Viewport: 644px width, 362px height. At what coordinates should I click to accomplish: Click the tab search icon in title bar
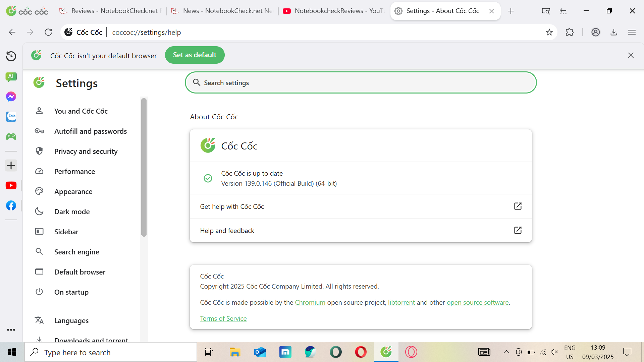coord(546,11)
